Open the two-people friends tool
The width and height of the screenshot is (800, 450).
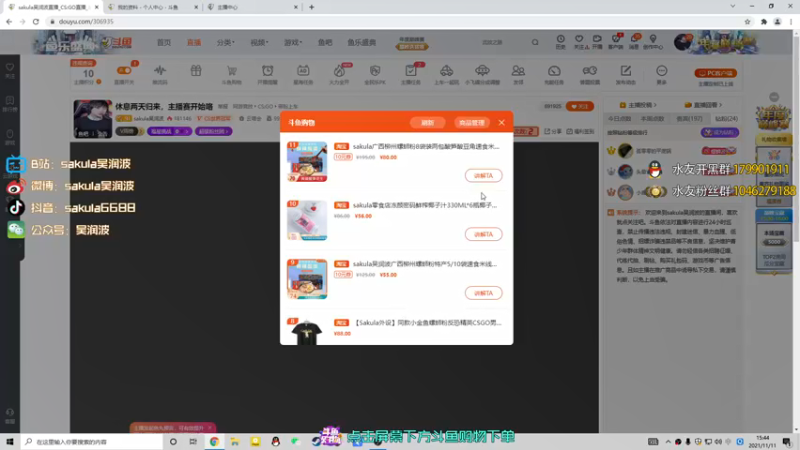click(x=518, y=73)
